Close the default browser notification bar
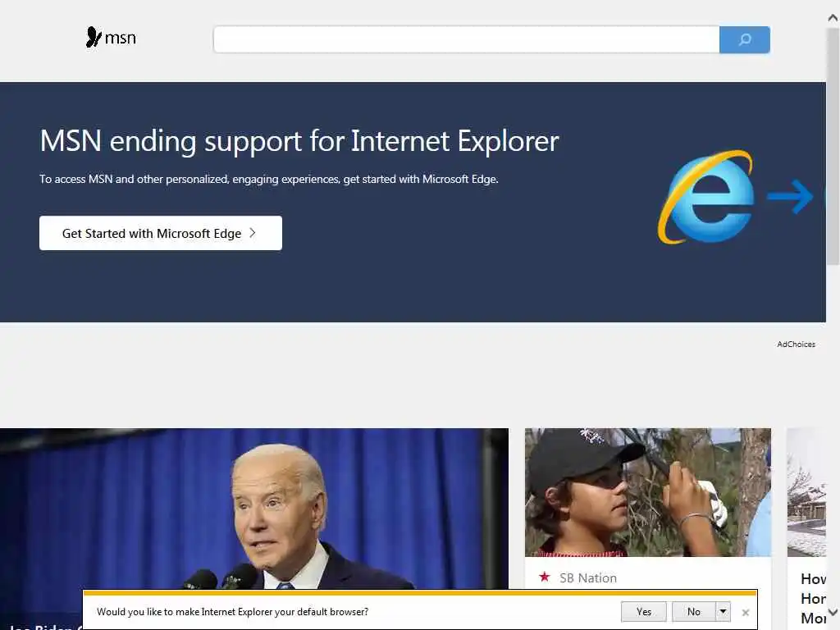The height and width of the screenshot is (630, 840). [745, 612]
